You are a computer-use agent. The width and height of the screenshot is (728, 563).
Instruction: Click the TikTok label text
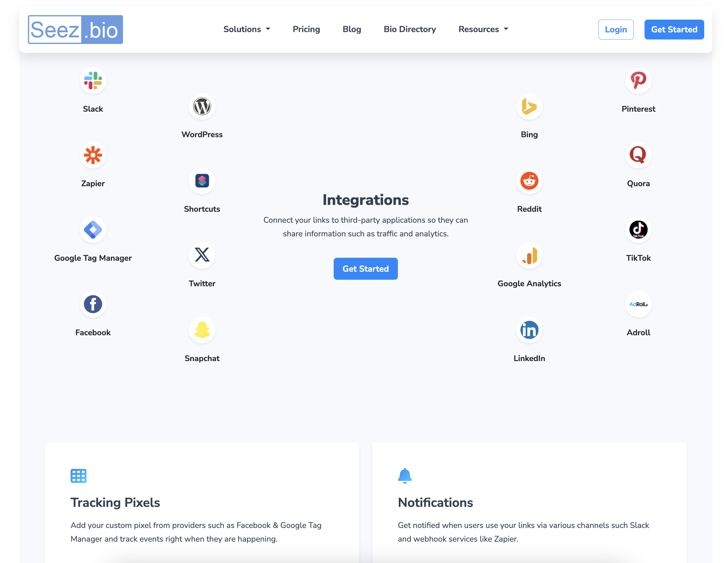(638, 258)
